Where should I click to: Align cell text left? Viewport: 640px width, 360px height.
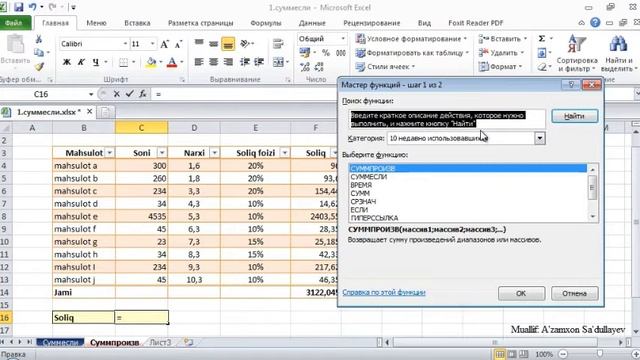pyautogui.click(x=199, y=62)
